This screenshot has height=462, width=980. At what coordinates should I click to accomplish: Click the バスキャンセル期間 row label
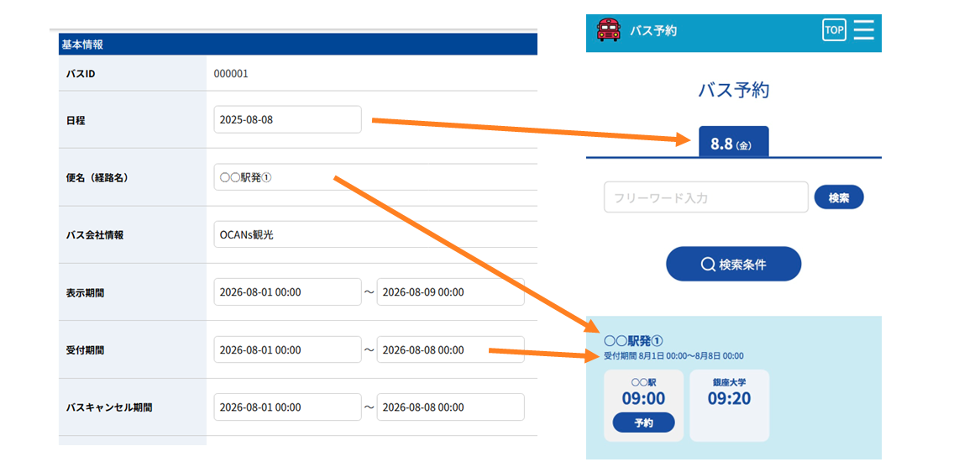click(109, 407)
